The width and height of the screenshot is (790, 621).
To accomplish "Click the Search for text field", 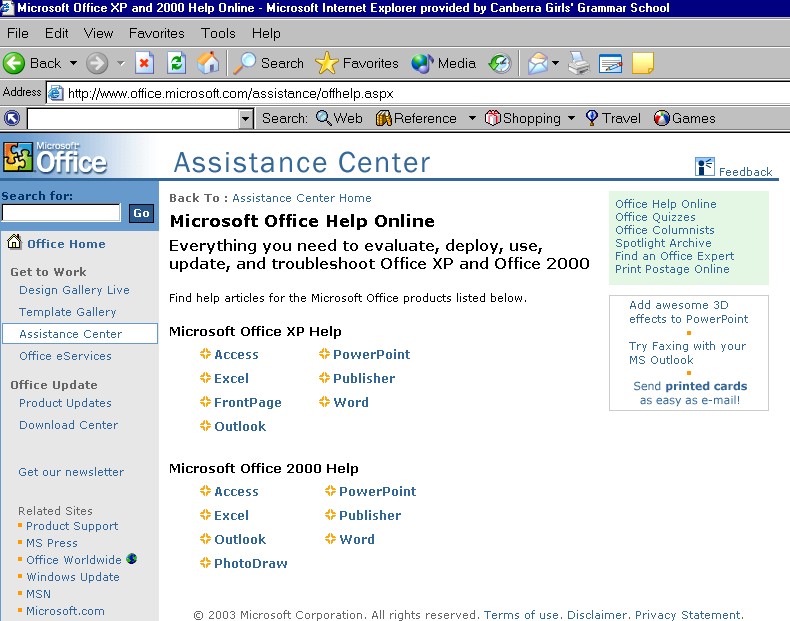I will [61, 213].
